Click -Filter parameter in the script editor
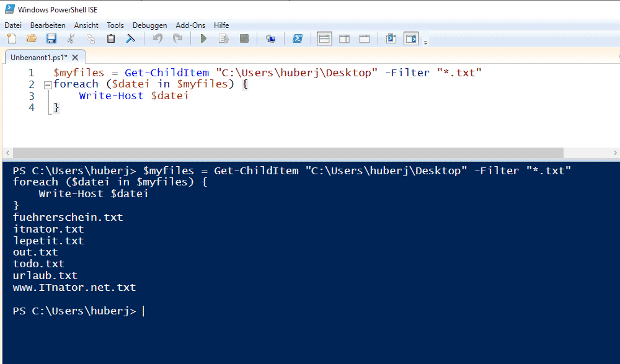The width and height of the screenshot is (620, 364). coord(407,73)
